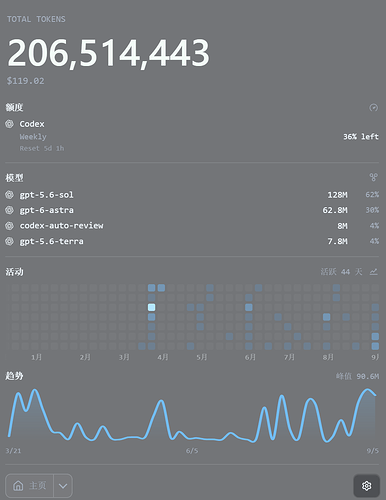Image resolution: width=386 pixels, height=500 pixels.
Task: Click the 峰值 90.6M peak label
Action: pyautogui.click(x=357, y=376)
